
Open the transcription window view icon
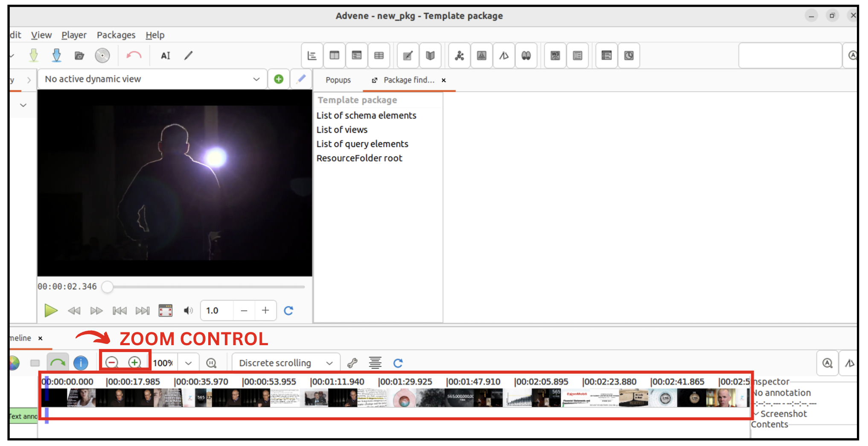pyautogui.click(x=357, y=56)
